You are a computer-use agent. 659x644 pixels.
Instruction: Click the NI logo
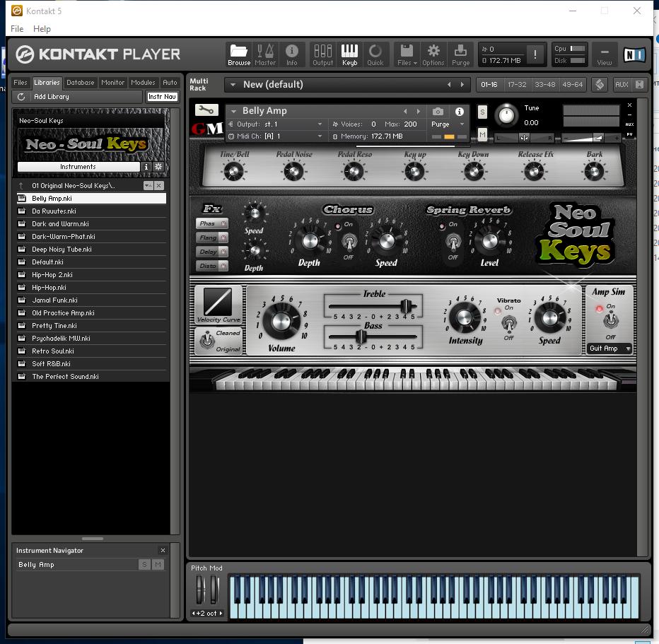634,54
